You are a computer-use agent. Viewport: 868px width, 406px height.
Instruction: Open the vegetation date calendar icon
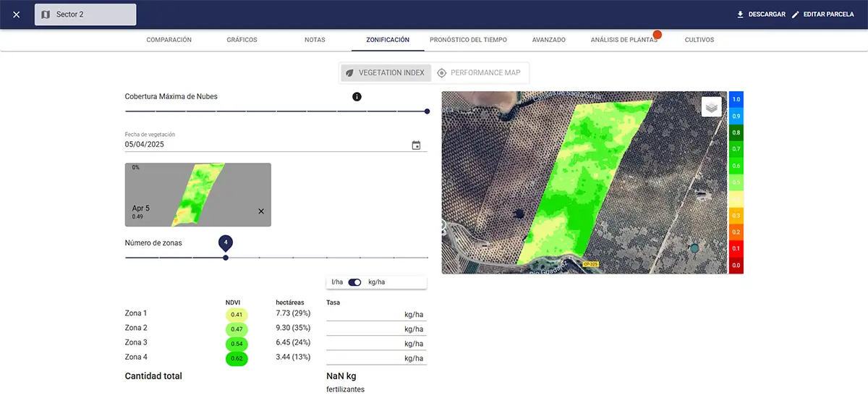click(416, 145)
